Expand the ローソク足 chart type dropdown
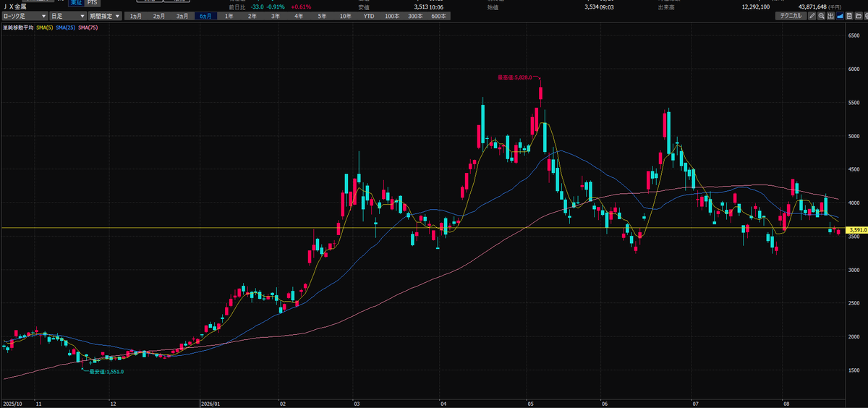 (25, 16)
